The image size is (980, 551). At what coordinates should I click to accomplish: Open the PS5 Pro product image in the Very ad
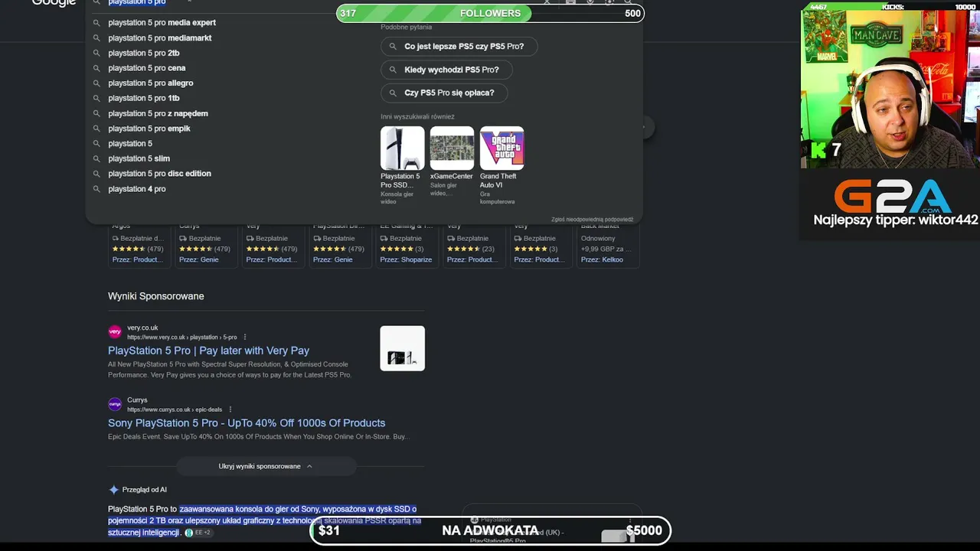click(402, 349)
